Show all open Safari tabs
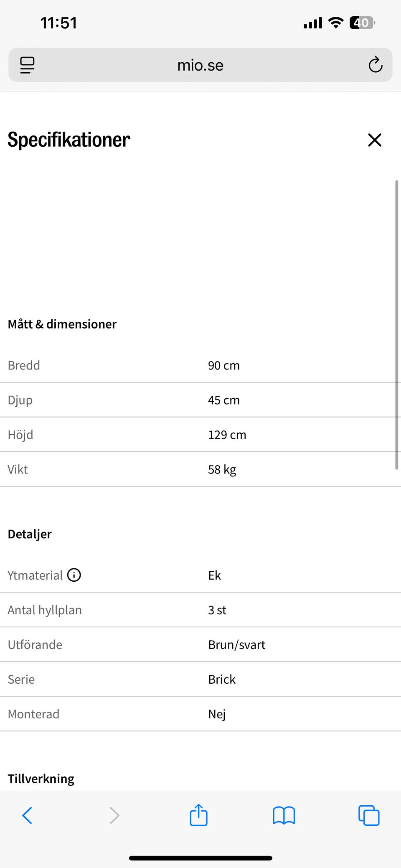Viewport: 401px width, 868px height. 369,815
